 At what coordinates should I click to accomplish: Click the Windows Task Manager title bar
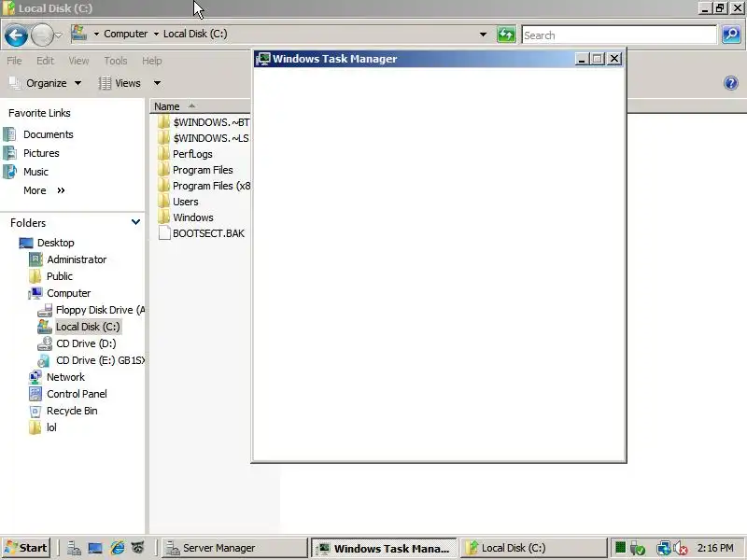click(x=414, y=59)
